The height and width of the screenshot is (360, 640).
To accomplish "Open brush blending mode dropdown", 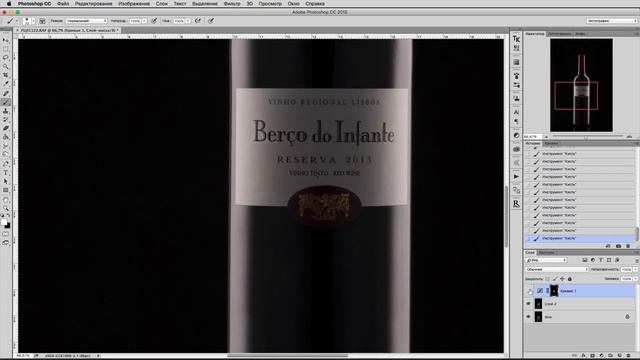I will coord(86,21).
